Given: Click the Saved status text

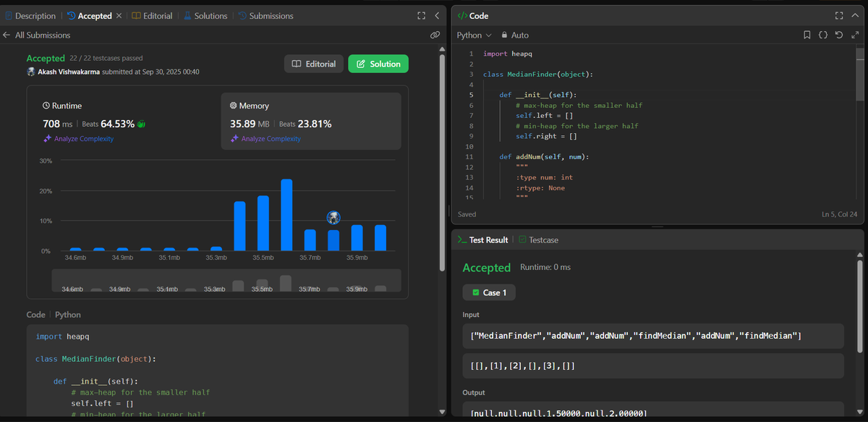Looking at the screenshot, I should point(467,214).
